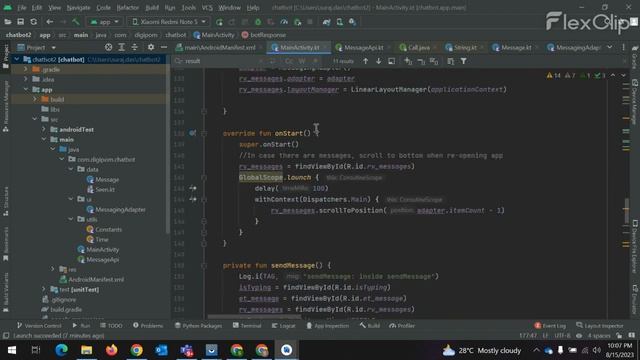Click the Expand All icon in Project panel
The image size is (640, 360).
coord(121,47)
